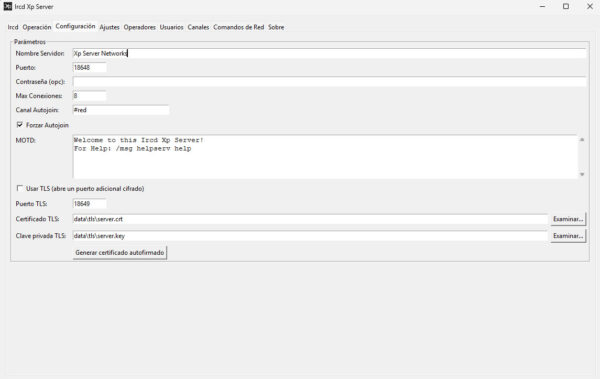The width and height of the screenshot is (600, 379).
Task: Switch to the Canales tab
Action: coord(198,27)
